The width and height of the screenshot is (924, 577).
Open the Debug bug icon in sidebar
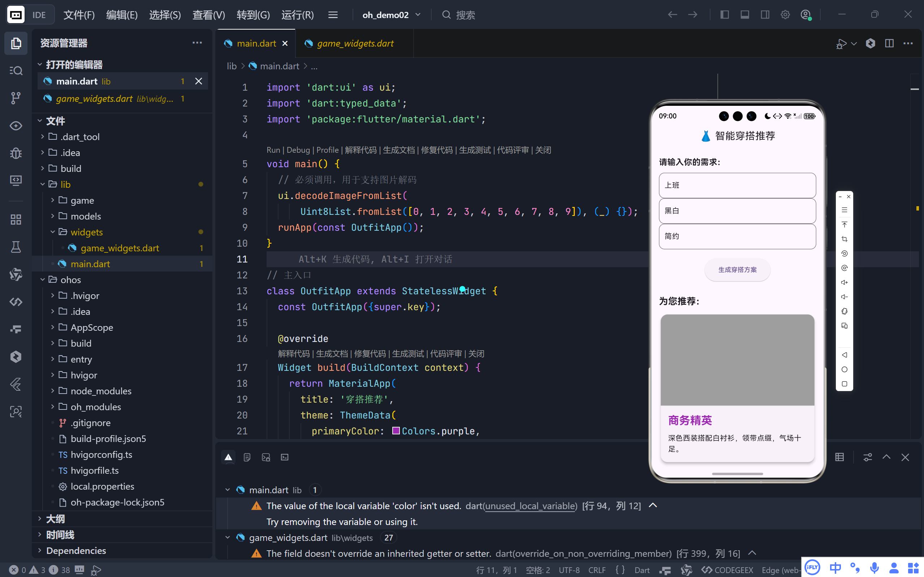click(x=16, y=153)
